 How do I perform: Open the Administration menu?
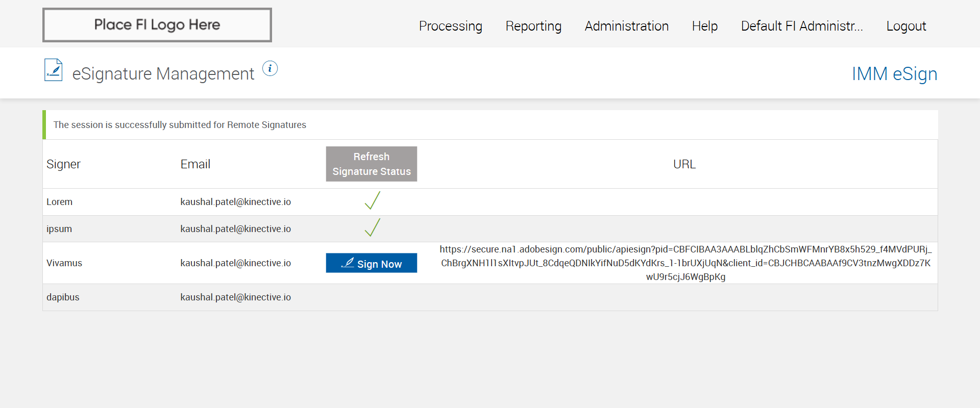[x=626, y=26]
